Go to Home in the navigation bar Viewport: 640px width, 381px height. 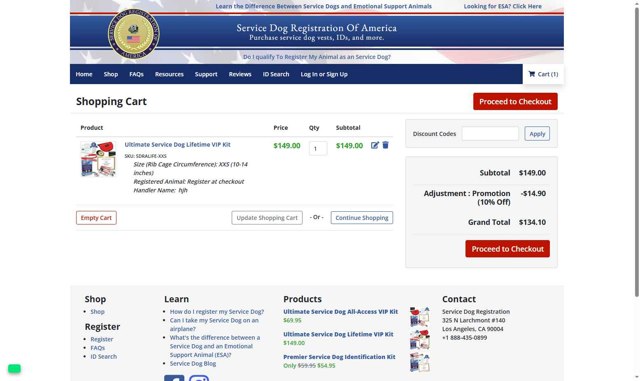(84, 74)
